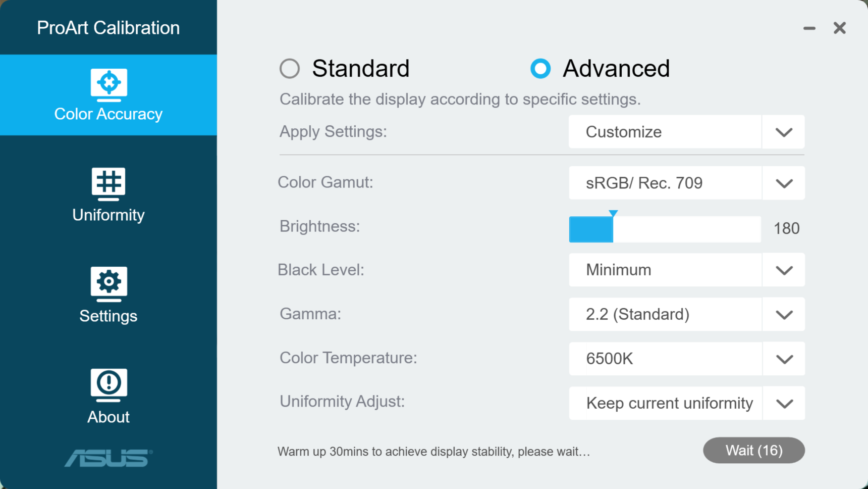Expand the Apply Settings Customize dropdown

pos(686,132)
